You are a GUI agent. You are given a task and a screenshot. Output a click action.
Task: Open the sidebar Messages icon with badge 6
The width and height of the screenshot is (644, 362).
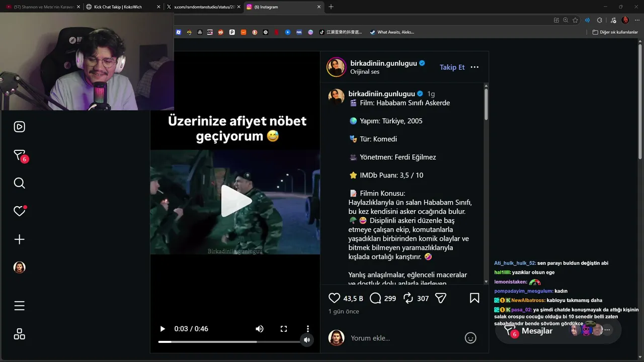(20, 155)
